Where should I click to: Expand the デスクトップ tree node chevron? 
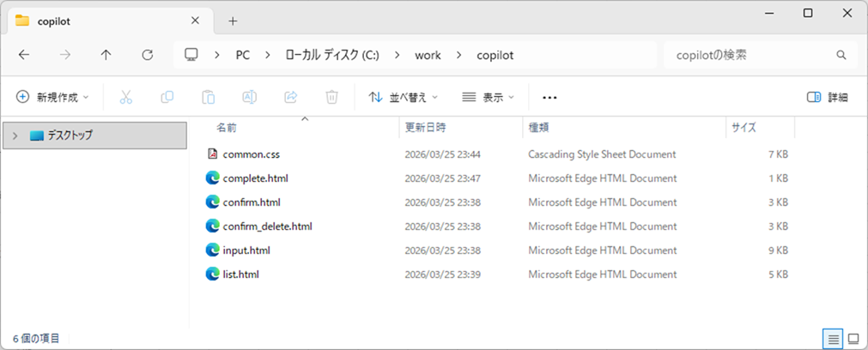[x=15, y=136]
